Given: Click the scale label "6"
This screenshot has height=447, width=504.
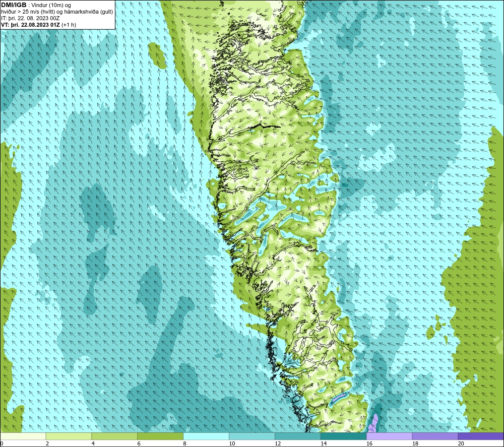Looking at the screenshot, I should coord(139,443).
